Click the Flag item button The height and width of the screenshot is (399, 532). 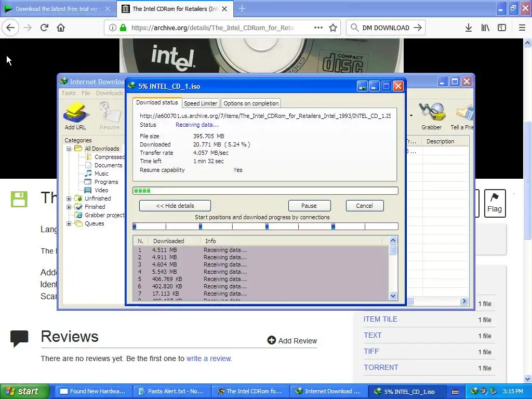coord(495,203)
